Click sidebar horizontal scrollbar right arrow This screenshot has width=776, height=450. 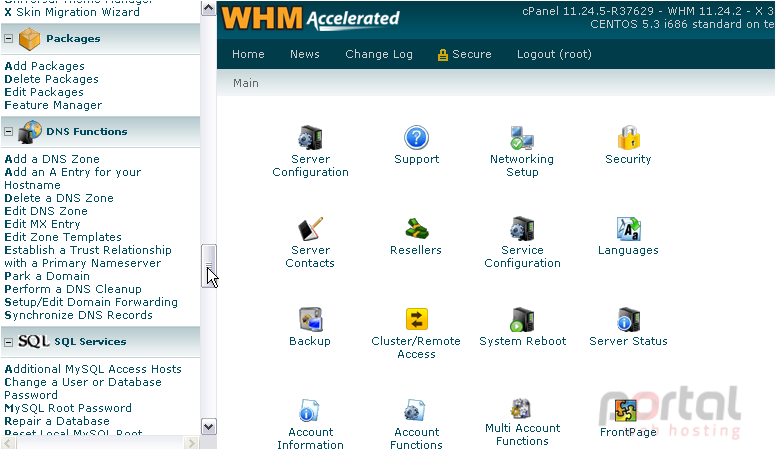point(191,443)
